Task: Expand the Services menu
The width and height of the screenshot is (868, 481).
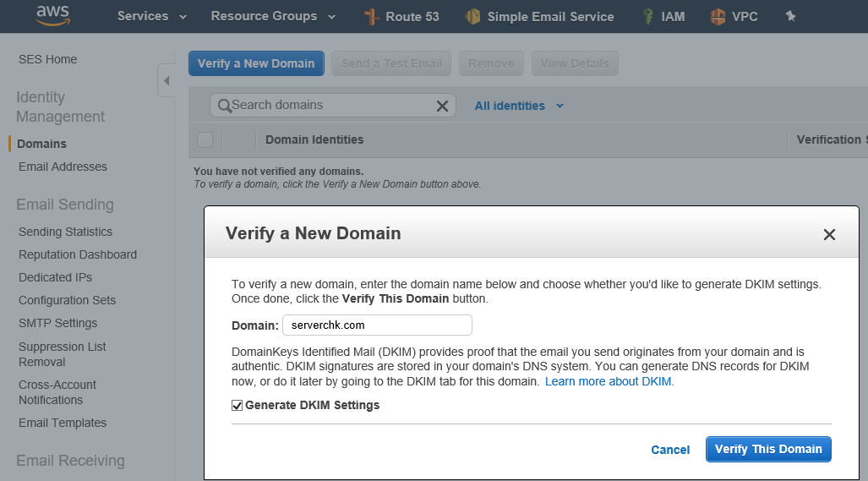Action: [151, 16]
